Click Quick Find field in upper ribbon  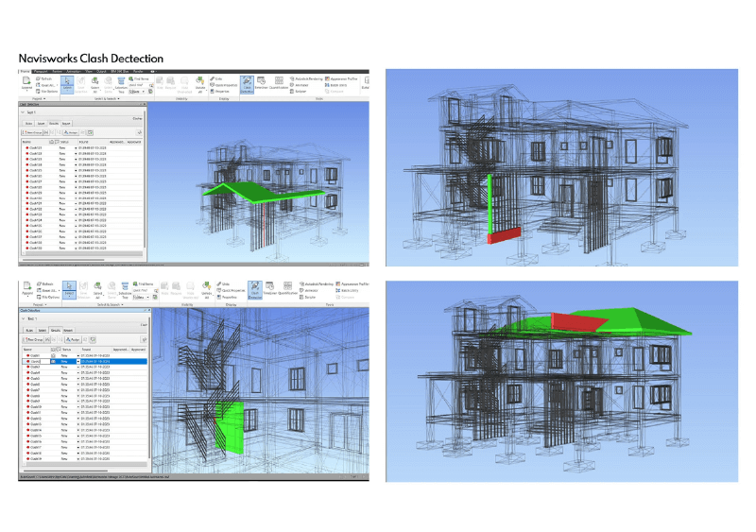click(x=138, y=85)
